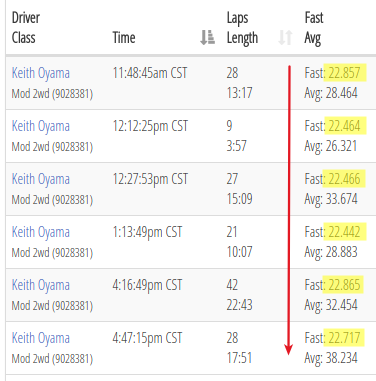Open Keith Oyama link in 12:27:53pm row
The width and height of the screenshot is (376, 381).
tap(41, 179)
